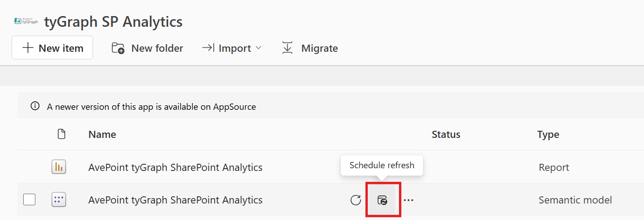Click the semantic model dotted icon

coord(59,200)
